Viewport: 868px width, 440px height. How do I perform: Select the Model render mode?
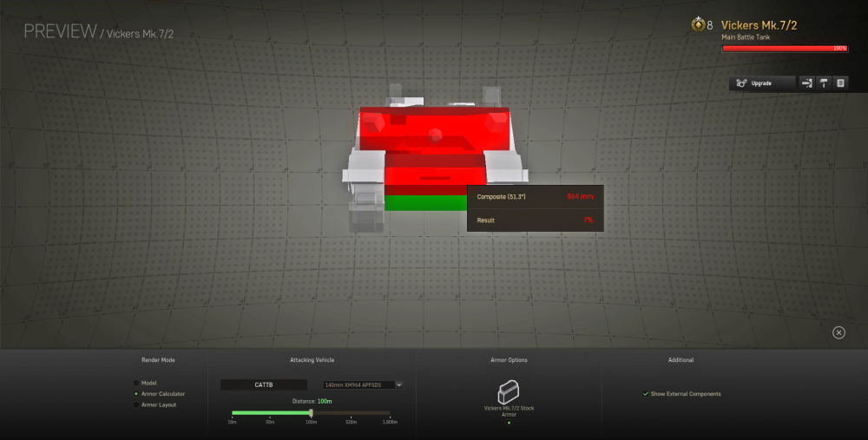coord(136,383)
